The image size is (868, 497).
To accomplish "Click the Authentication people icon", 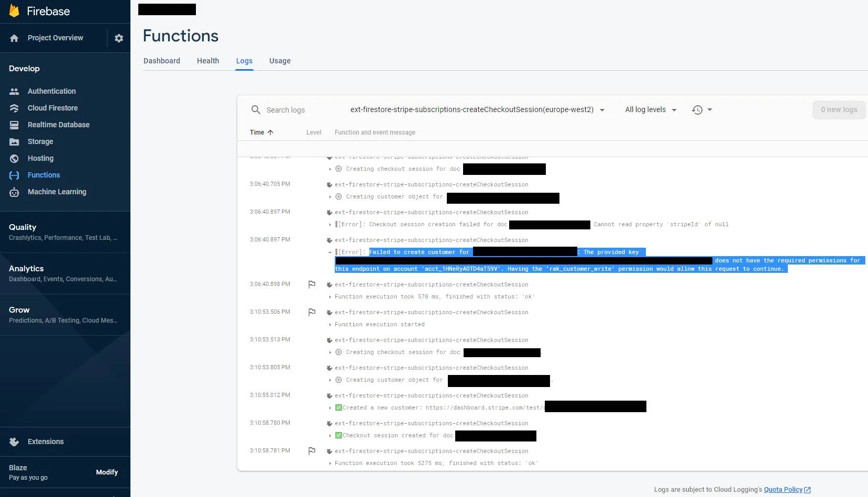I will 14,91.
